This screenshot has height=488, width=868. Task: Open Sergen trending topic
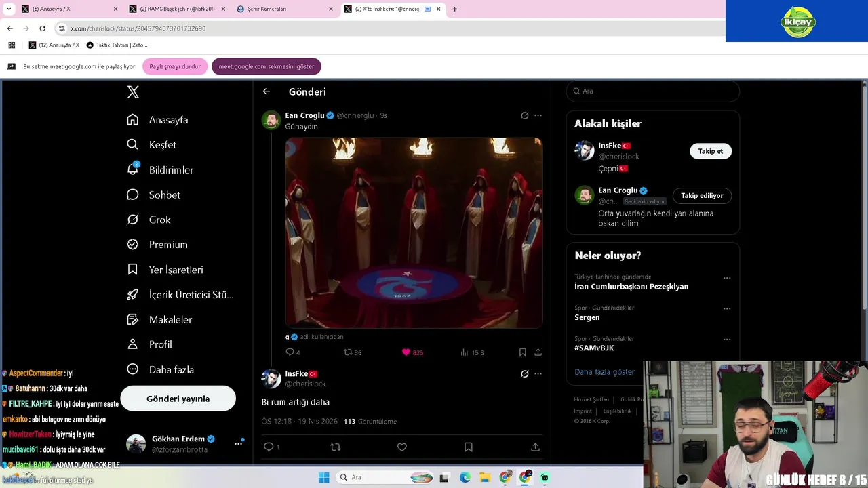coord(587,317)
